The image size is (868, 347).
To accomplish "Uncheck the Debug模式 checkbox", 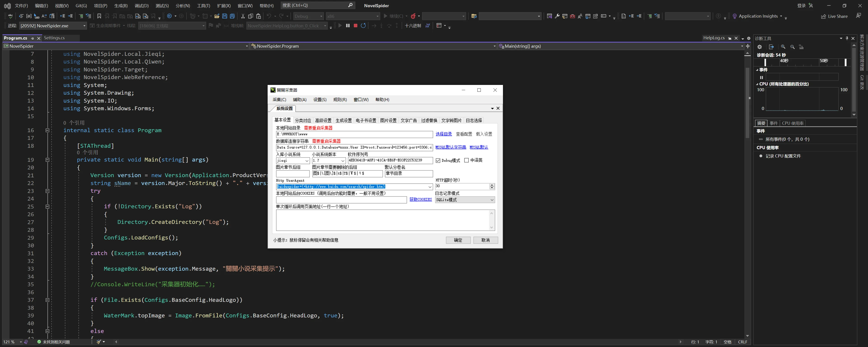I will tap(438, 161).
